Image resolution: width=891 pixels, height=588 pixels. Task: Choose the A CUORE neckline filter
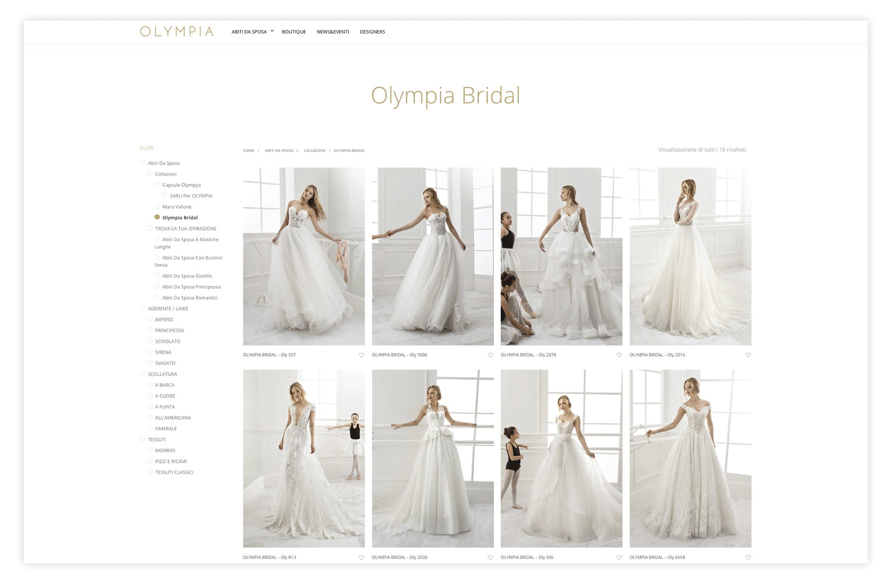[150, 396]
